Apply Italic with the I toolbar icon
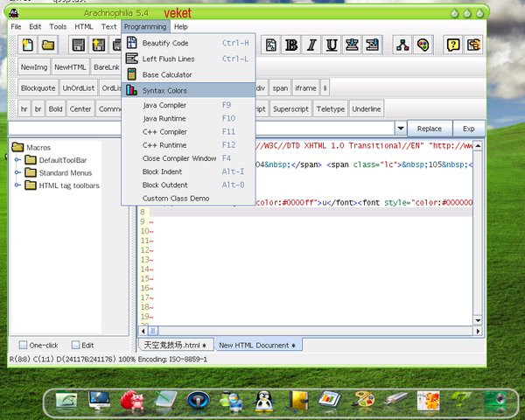Image resolution: width=525 pixels, height=420 pixels. (311, 45)
